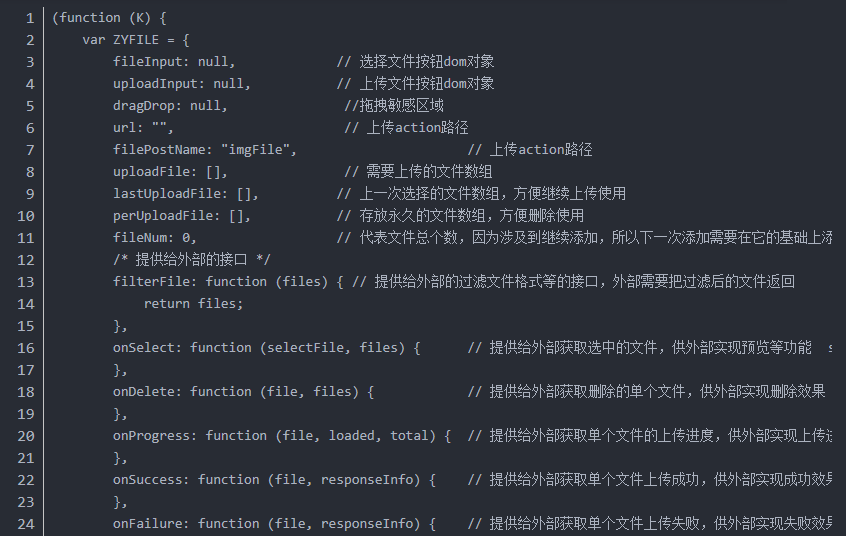
Task: Click the "return files;" statement
Action: click(x=193, y=304)
